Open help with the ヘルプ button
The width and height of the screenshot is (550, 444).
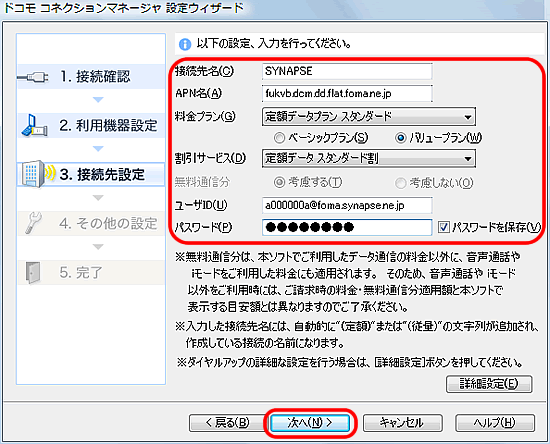coord(495,423)
